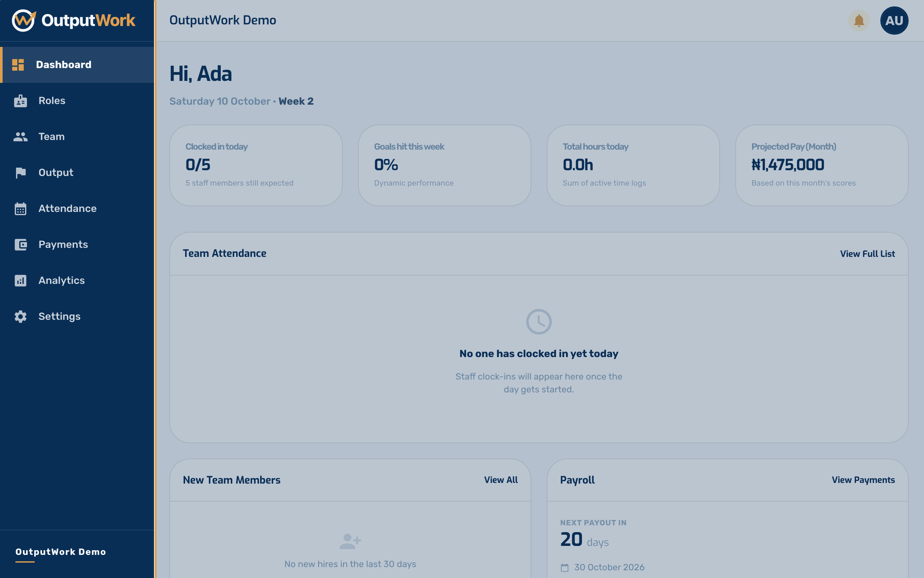Click the ₦1,475,000 value
Image resolution: width=924 pixels, height=578 pixels.
pyautogui.click(x=788, y=165)
